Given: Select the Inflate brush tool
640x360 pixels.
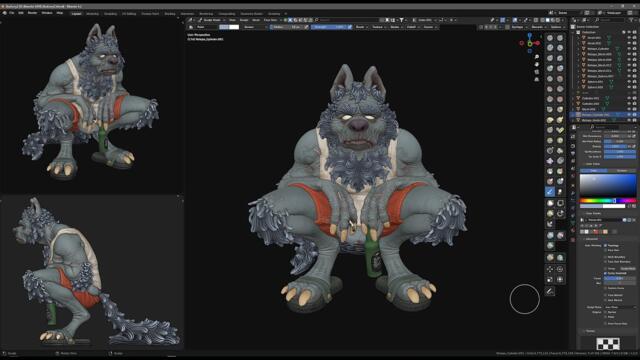Looking at the screenshot, I should [550, 69].
